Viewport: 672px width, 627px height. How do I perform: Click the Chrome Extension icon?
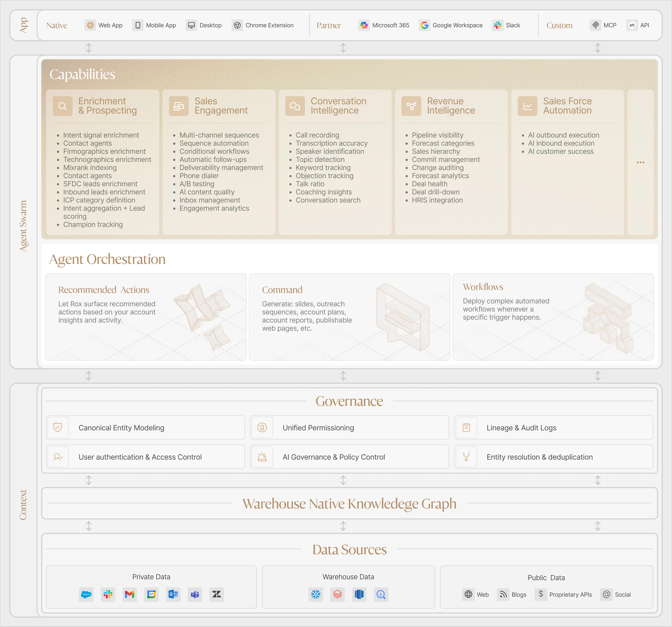[x=237, y=25]
